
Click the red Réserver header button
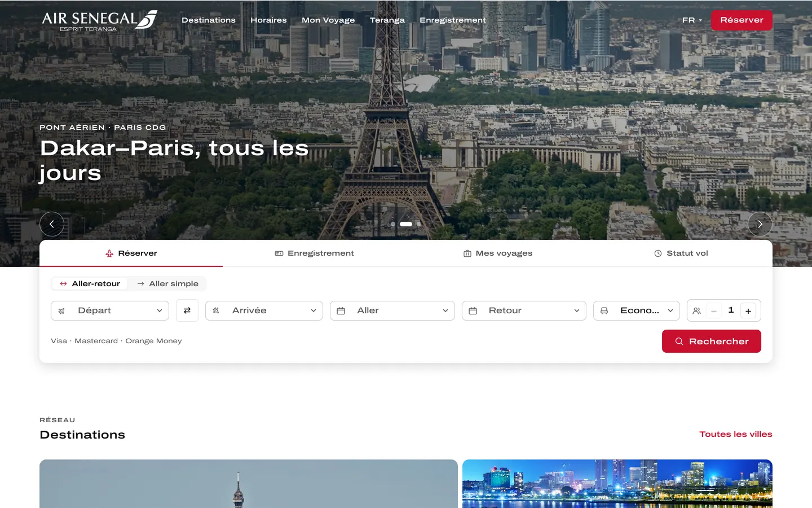(742, 20)
